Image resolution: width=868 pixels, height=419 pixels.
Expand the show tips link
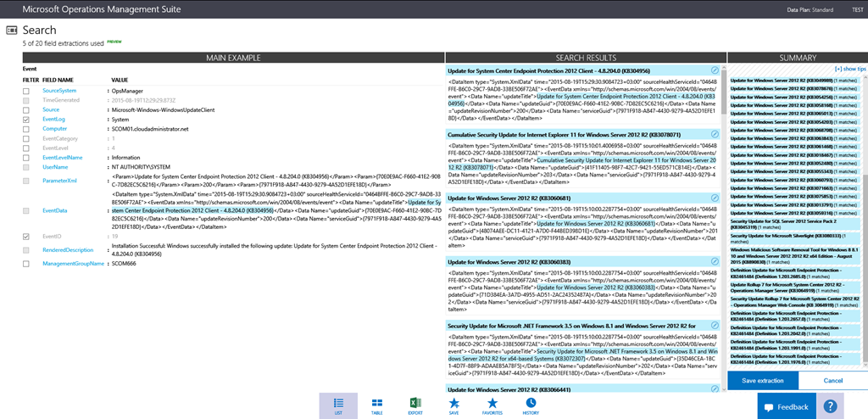850,68
